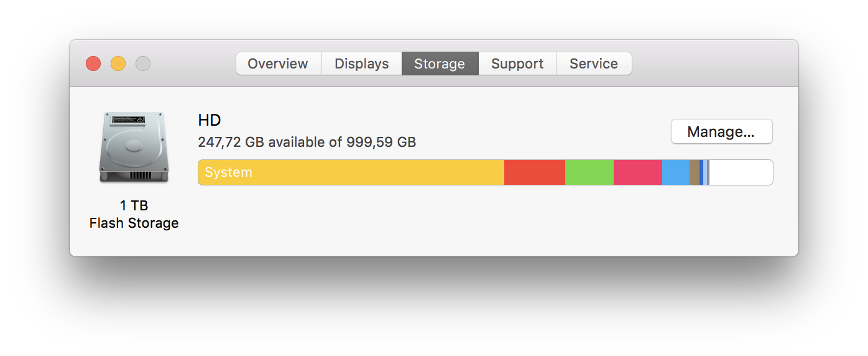
Task: Click the hard drive disk icon
Action: [x=134, y=148]
